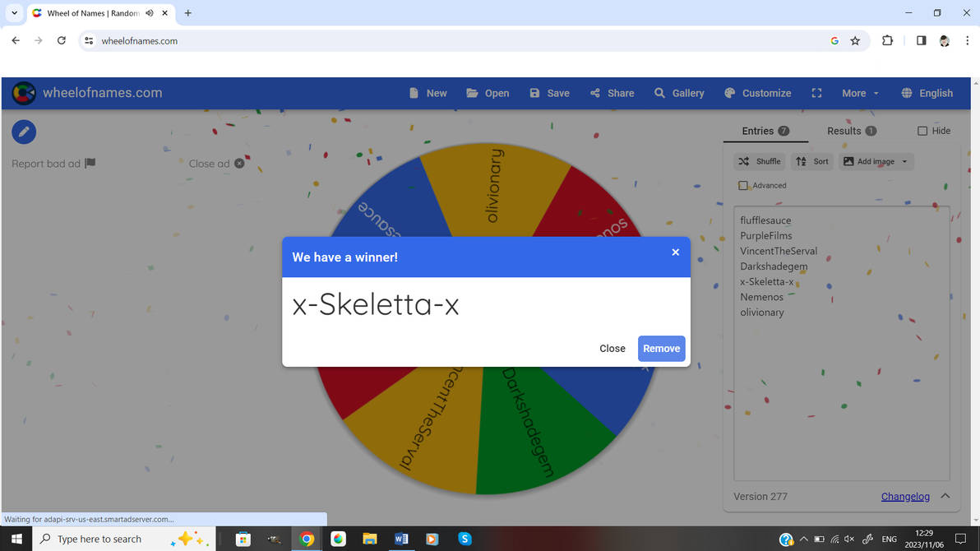This screenshot has height=551, width=980.
Task: Click the fullscreen icon in the toolbar
Action: coord(816,93)
